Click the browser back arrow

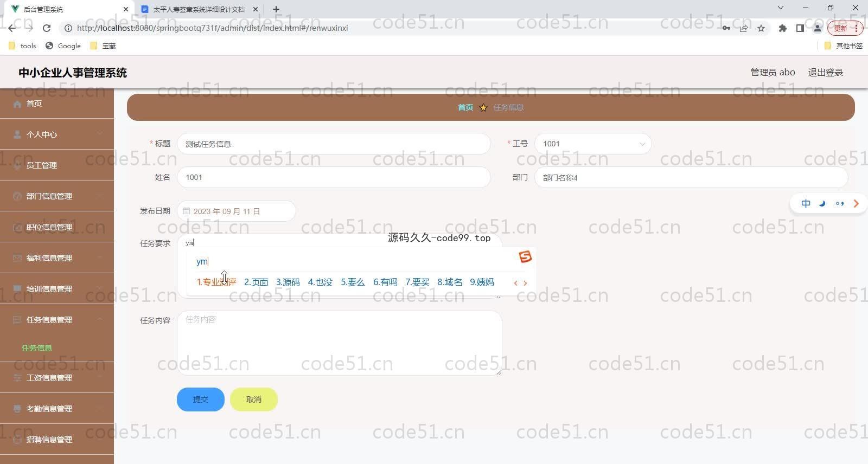[x=12, y=28]
